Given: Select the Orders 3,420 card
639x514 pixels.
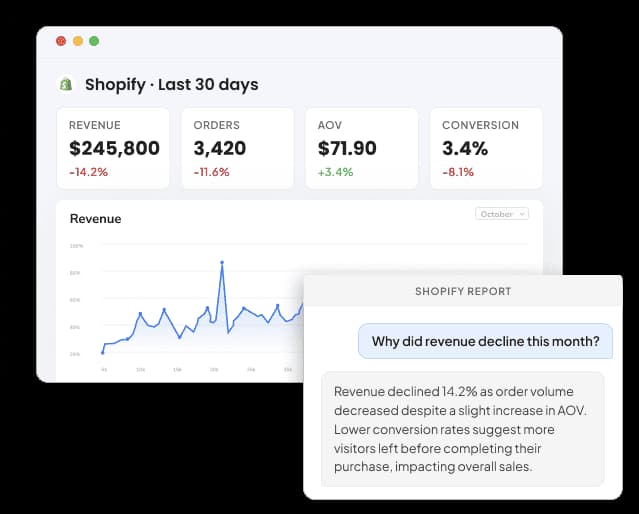Looking at the screenshot, I should pos(238,148).
